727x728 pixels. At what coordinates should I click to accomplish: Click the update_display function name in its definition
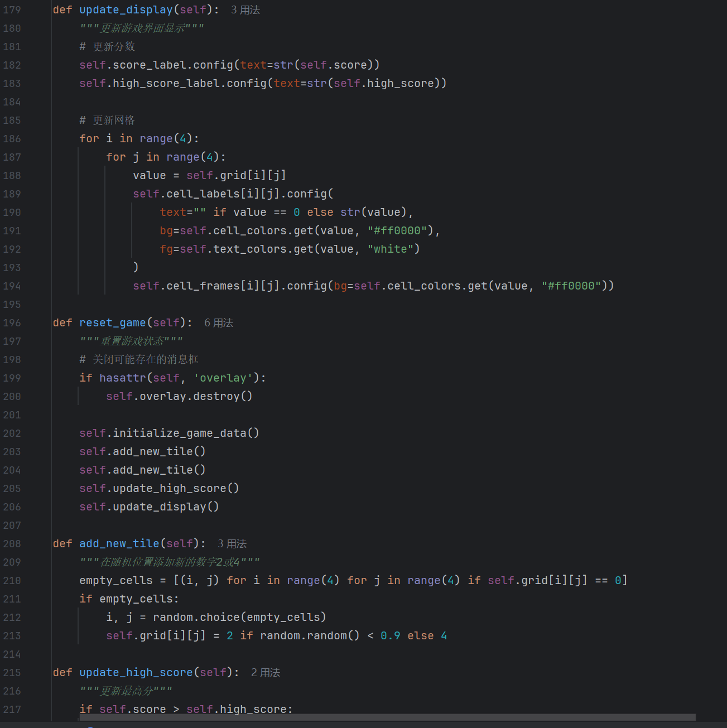click(x=126, y=10)
